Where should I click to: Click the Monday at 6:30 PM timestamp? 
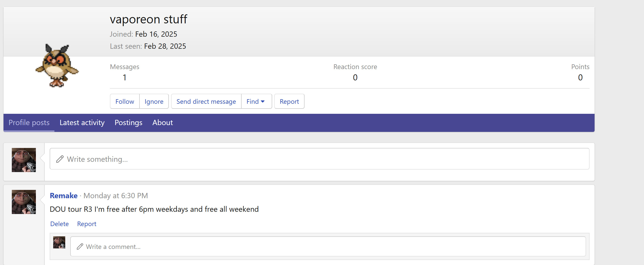pyautogui.click(x=116, y=196)
